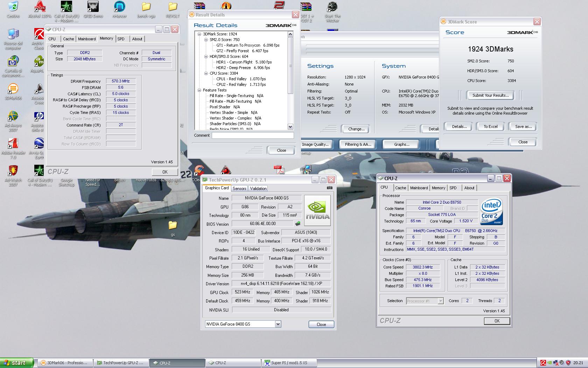The width and height of the screenshot is (588, 368).
Task: Click the clock in system tray
Action: (578, 363)
